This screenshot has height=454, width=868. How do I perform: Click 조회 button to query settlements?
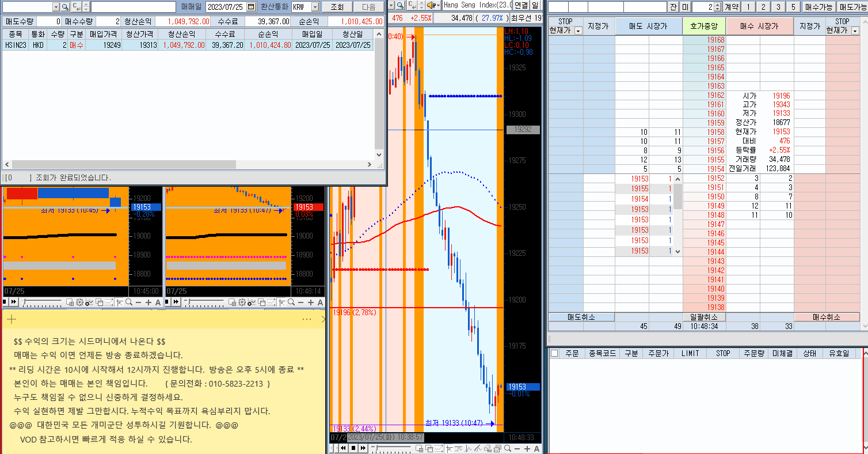(336, 7)
